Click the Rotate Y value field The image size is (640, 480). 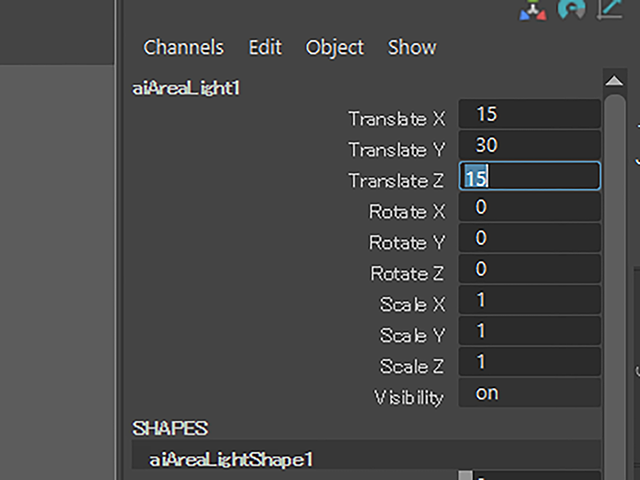pyautogui.click(x=529, y=238)
